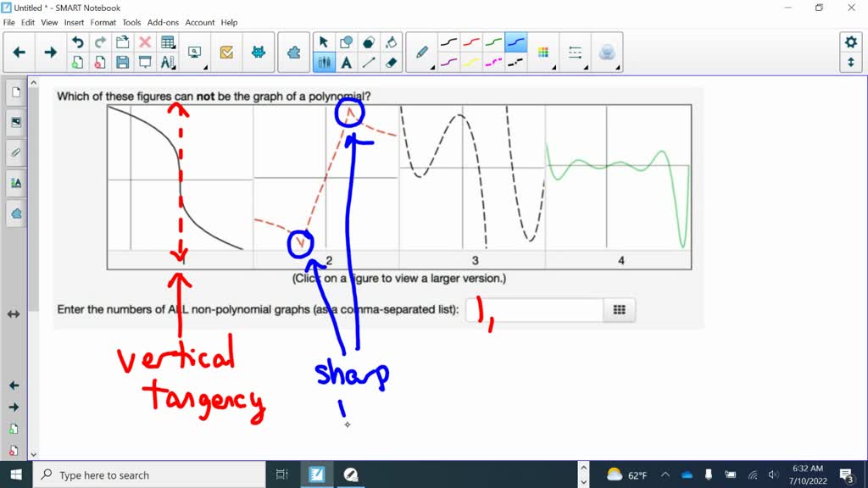
Task: Open the line style dropdown
Action: click(x=576, y=53)
